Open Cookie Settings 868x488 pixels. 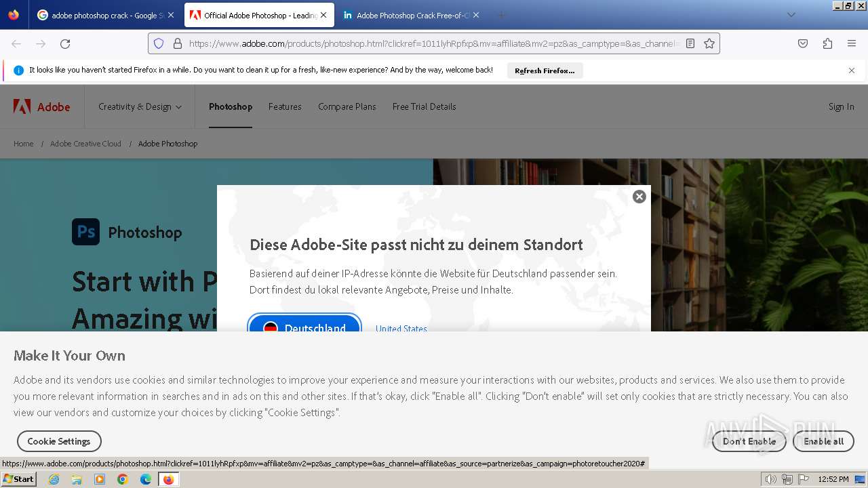(x=59, y=441)
